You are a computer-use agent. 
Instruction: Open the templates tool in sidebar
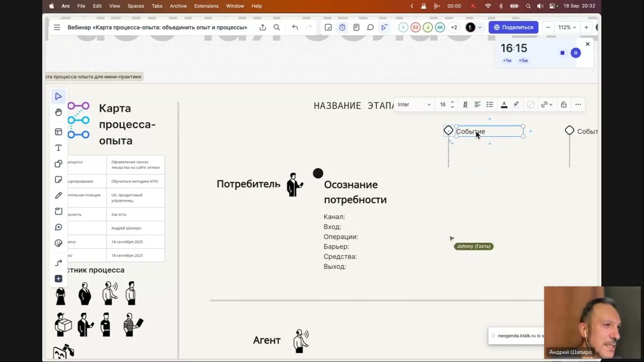[58, 132]
